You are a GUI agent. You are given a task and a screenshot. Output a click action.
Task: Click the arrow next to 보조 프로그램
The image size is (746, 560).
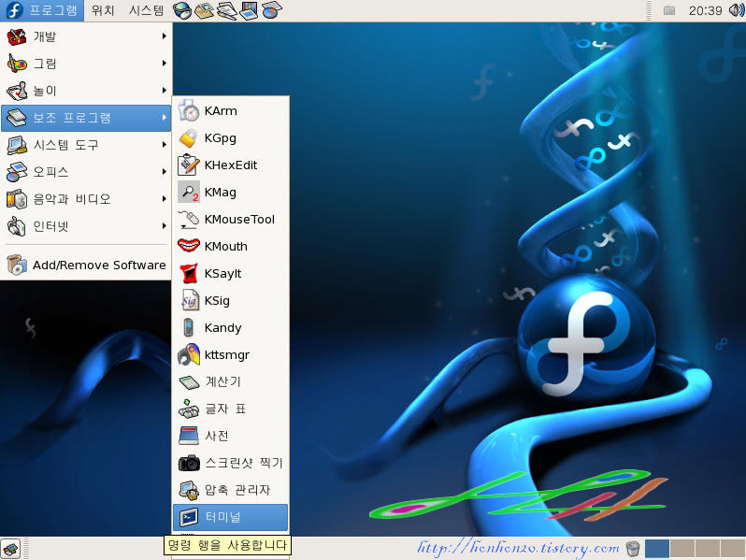[164, 118]
